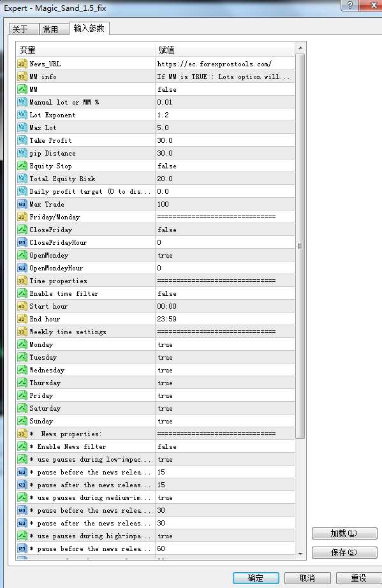Screen dimensions: 382x588
Task: Switch to the 常用 tab
Action: [50, 29]
